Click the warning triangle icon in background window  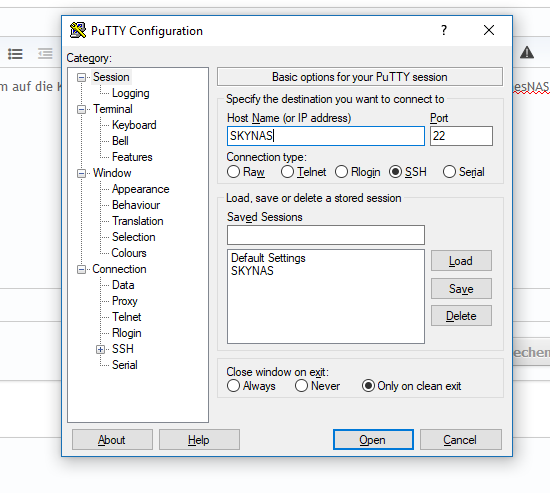click(x=527, y=53)
